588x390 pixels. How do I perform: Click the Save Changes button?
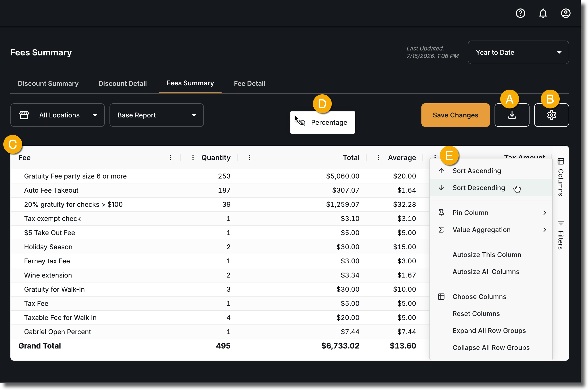point(455,115)
